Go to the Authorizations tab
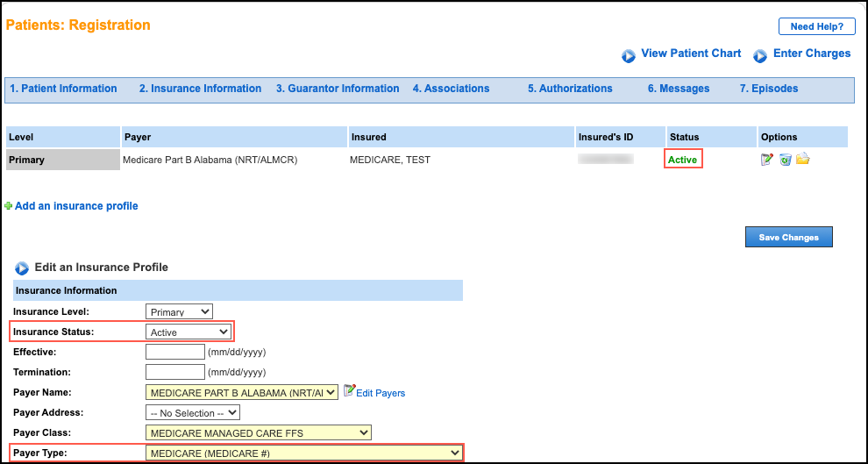Viewport: 868px width, 464px height. click(570, 89)
